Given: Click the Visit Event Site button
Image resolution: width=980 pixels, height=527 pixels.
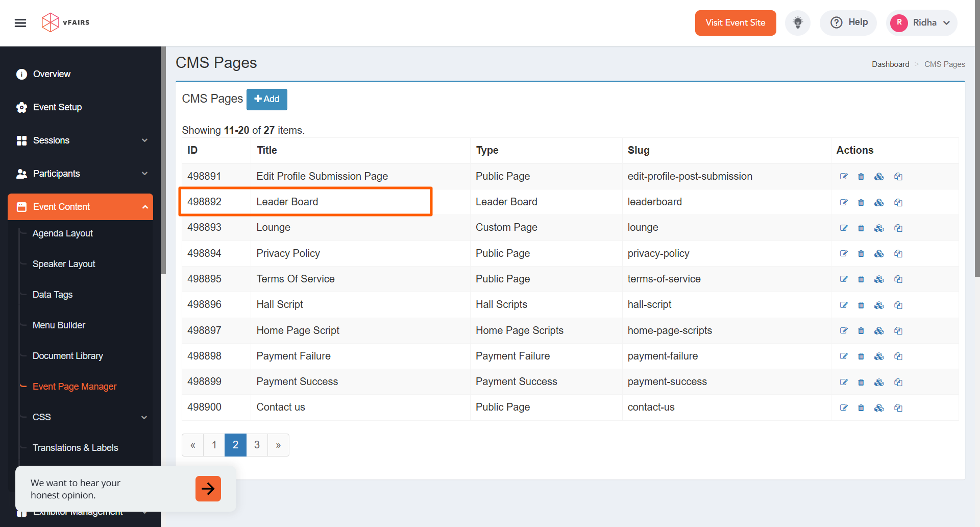Looking at the screenshot, I should point(735,23).
